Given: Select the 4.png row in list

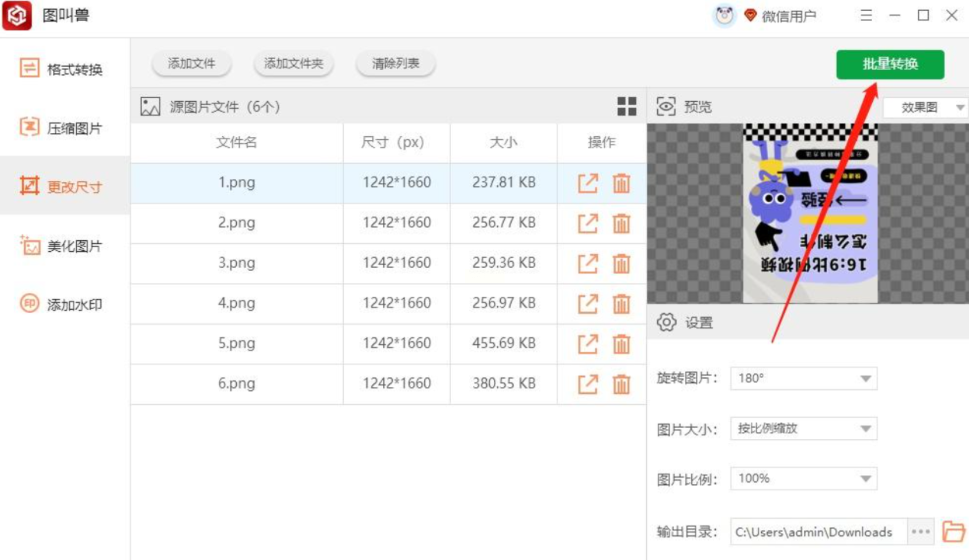Looking at the screenshot, I should [237, 303].
